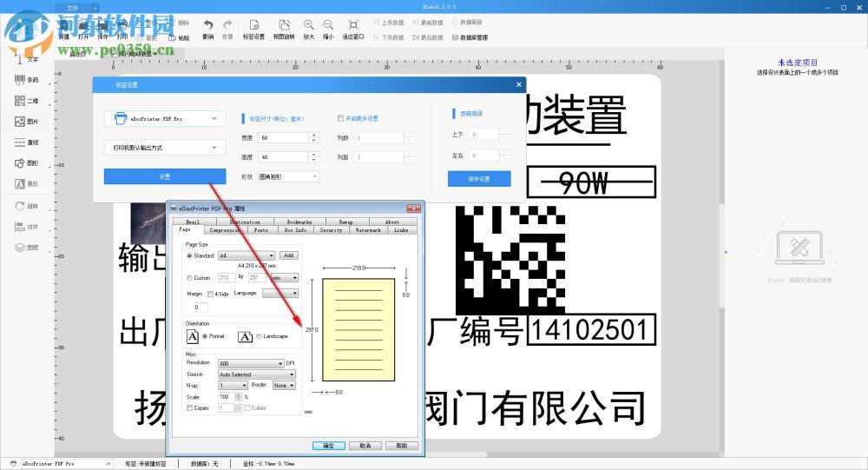Select the line (直线) tool in the sidebar

[27, 142]
